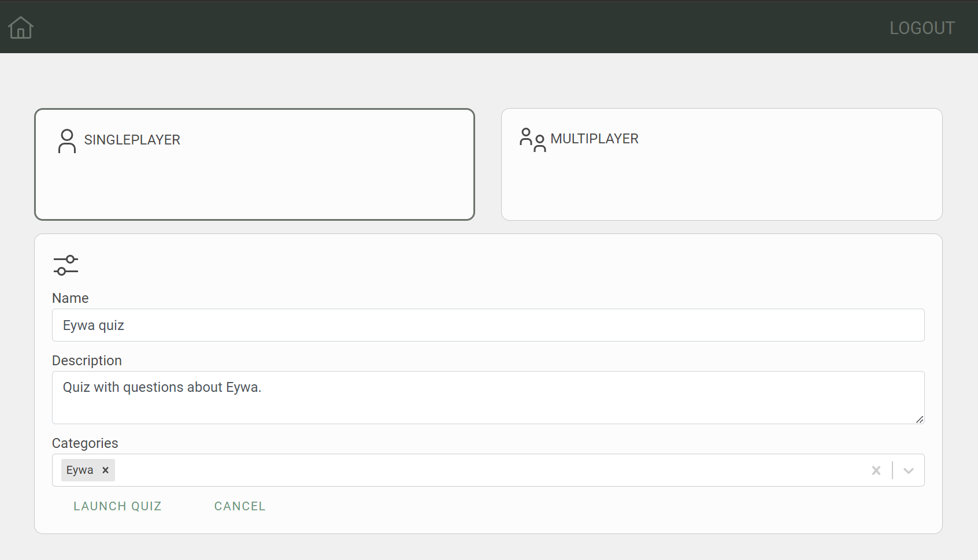Image resolution: width=978 pixels, height=560 pixels.
Task: Select the SINGLEPLAYER mode label
Action: click(x=132, y=140)
